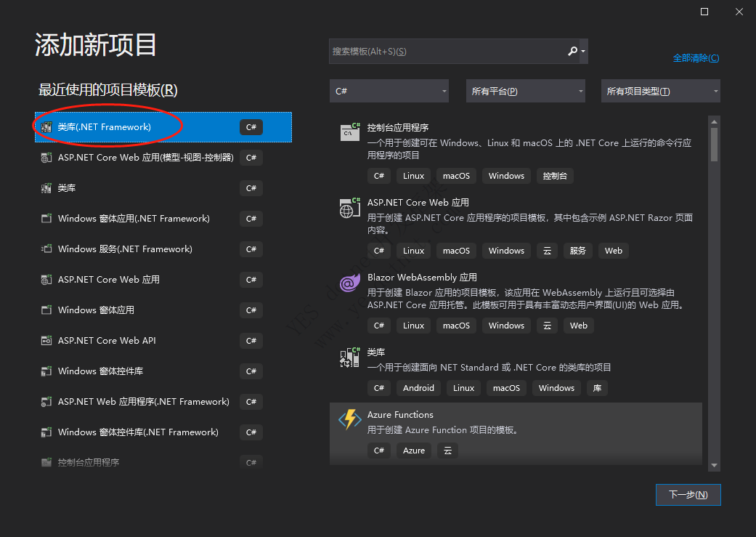Click the search magnifier icon
This screenshot has height=537, width=756.
tap(572, 51)
